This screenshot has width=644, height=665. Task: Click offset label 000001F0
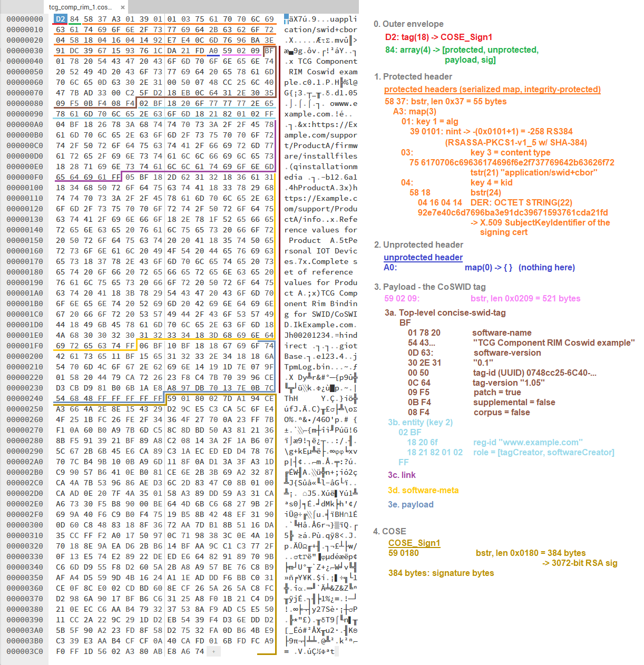coord(25,346)
